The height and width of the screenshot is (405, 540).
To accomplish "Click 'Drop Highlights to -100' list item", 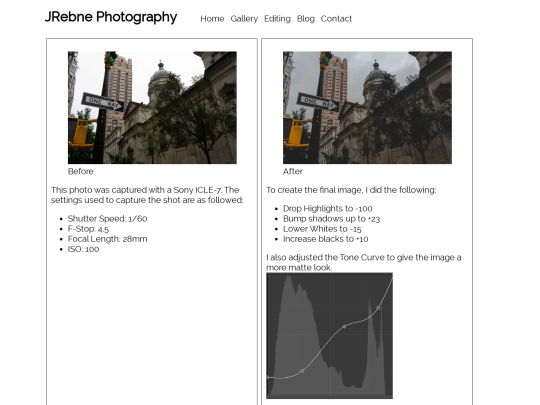I will click(328, 209).
